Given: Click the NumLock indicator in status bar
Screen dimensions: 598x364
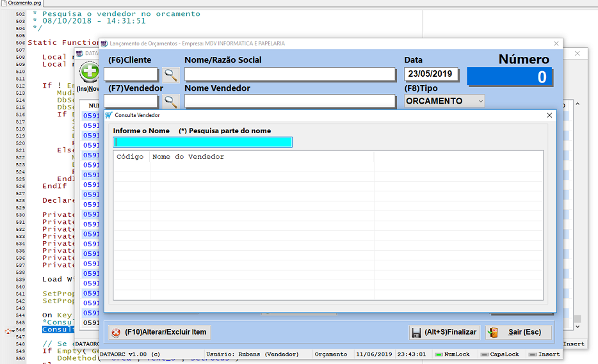Looking at the screenshot, I should pyautogui.click(x=452, y=354).
